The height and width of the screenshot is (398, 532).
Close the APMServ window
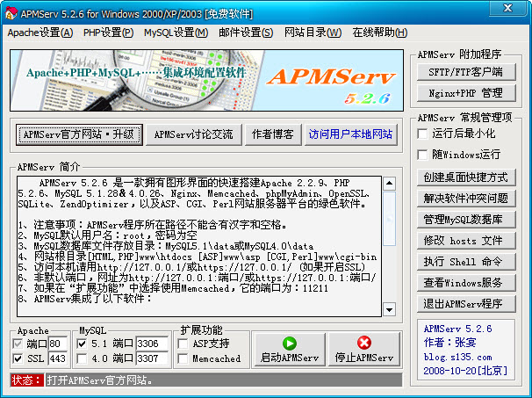[507, 8]
